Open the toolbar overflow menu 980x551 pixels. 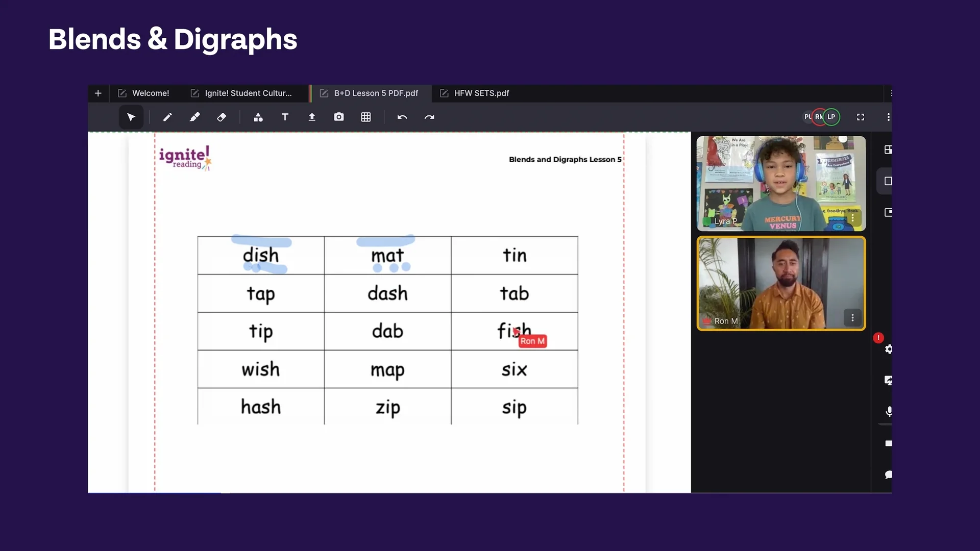tap(888, 117)
